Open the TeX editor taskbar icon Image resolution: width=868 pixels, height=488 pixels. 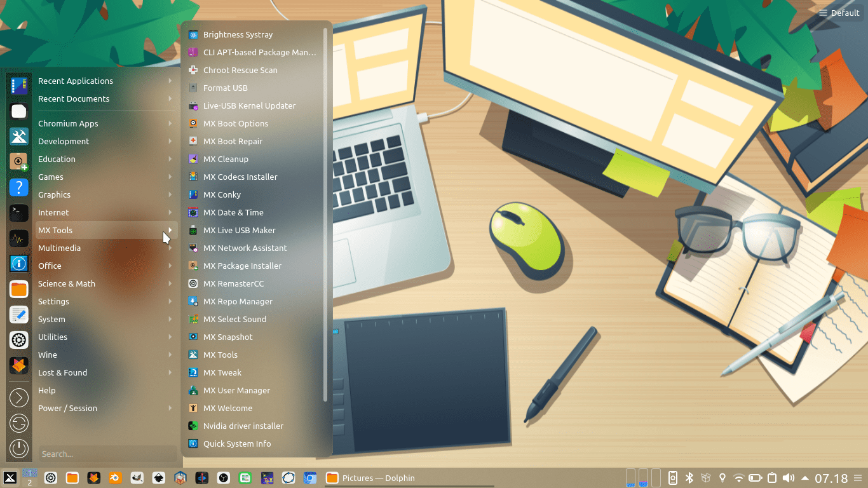[267, 478]
